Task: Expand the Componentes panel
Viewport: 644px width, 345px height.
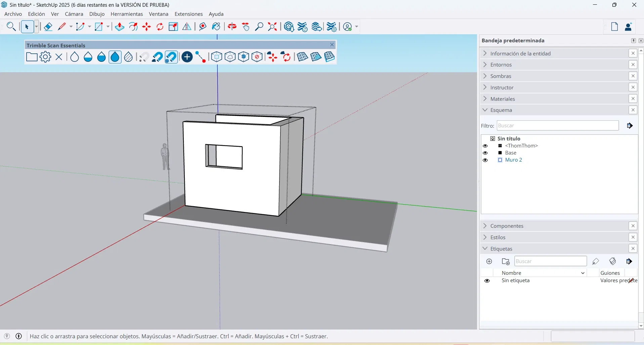Action: click(485, 226)
